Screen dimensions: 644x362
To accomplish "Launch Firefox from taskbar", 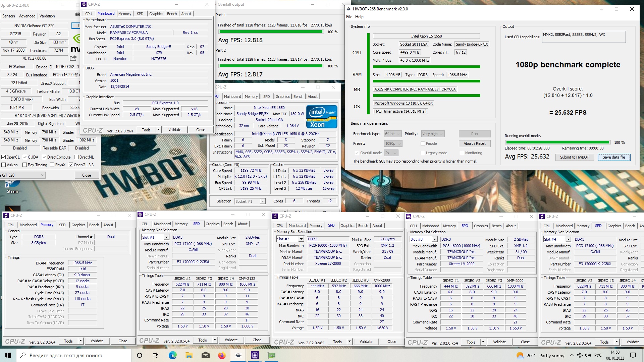I will click(x=222, y=355).
